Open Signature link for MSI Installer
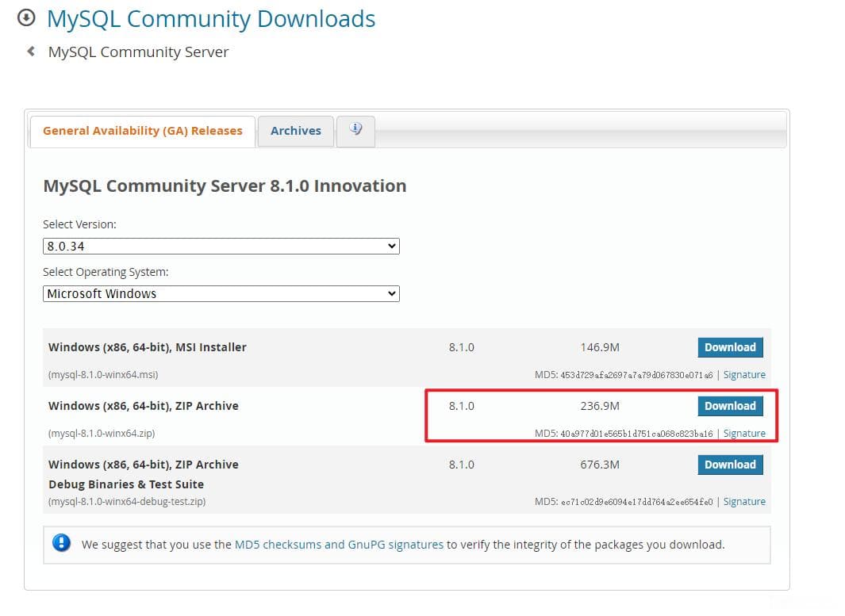This screenshot has width=845, height=616. (x=744, y=375)
